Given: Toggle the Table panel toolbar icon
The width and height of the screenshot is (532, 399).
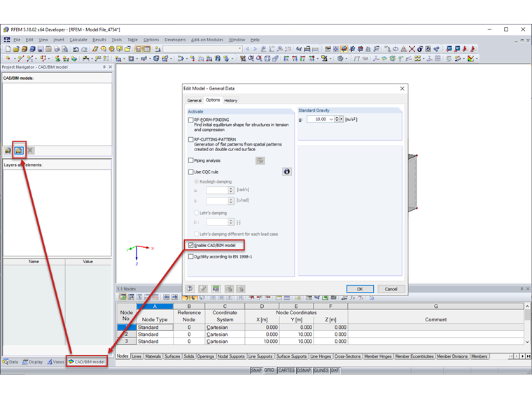Looking at the screenshot, I should pos(146,49).
